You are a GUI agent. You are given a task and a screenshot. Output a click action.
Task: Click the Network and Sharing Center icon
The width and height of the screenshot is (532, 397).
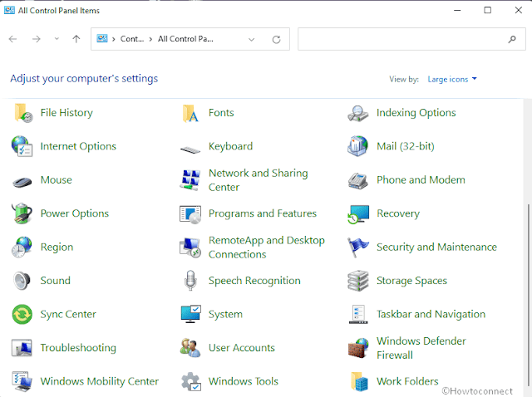click(x=190, y=179)
